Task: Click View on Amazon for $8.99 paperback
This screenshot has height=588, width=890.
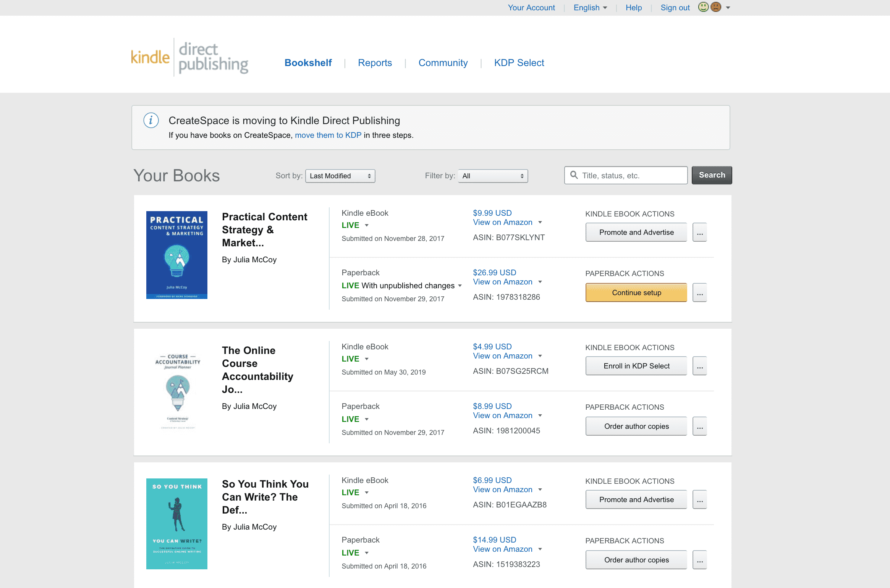Action: (x=503, y=415)
